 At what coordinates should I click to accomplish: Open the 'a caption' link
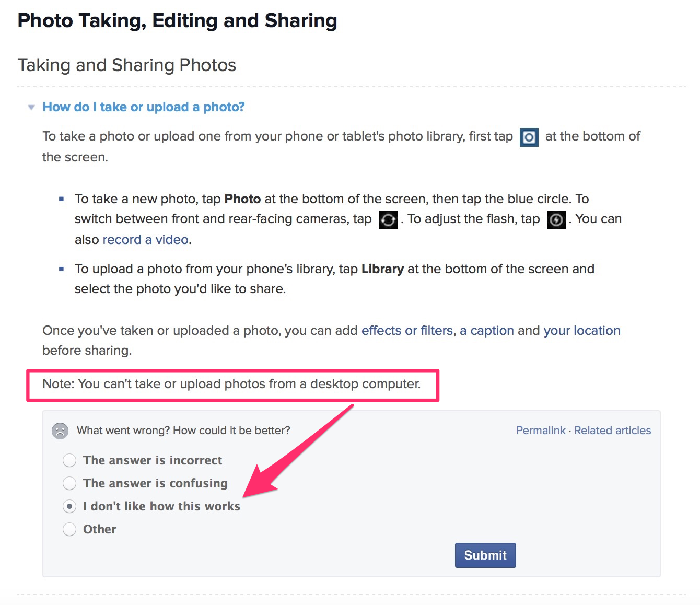point(486,331)
